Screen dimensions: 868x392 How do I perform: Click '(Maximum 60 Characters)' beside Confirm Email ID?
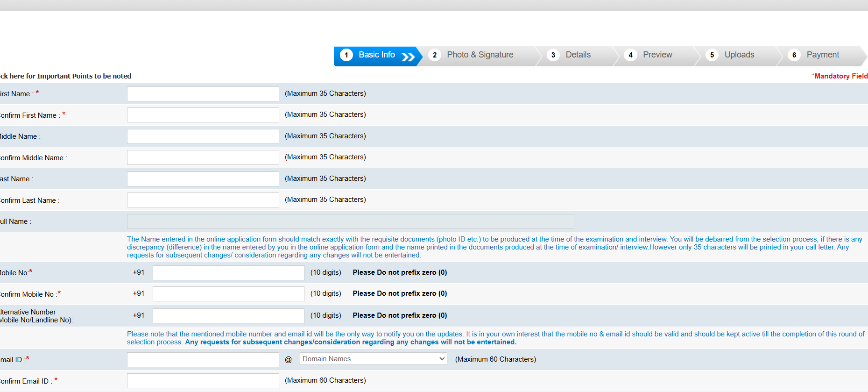pyautogui.click(x=325, y=380)
